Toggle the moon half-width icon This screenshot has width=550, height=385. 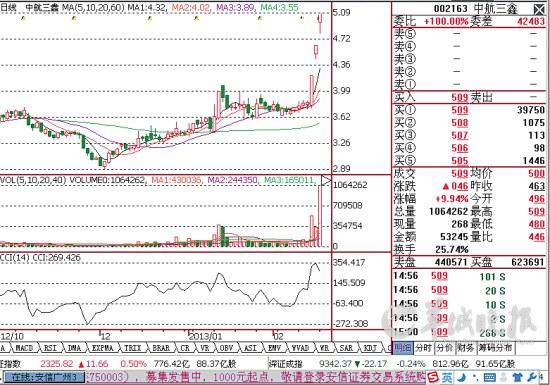[x=462, y=377]
